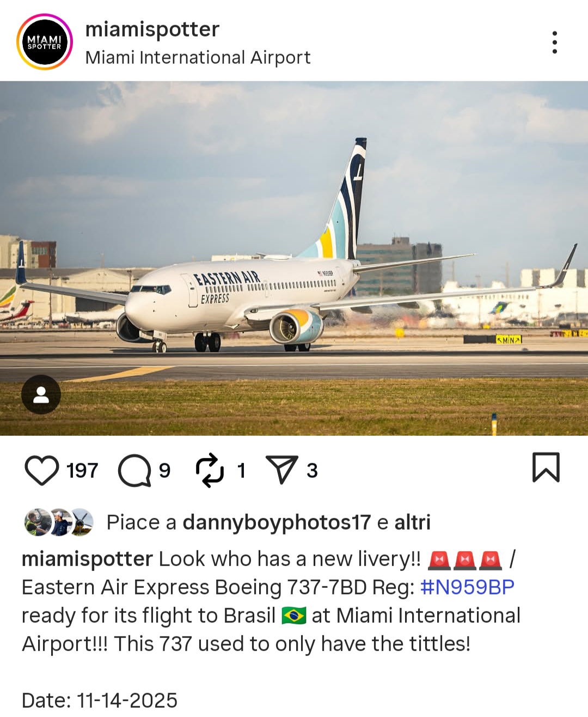Tap the repost count number 1
Viewport: 588px width, 717px height.
[241, 470]
